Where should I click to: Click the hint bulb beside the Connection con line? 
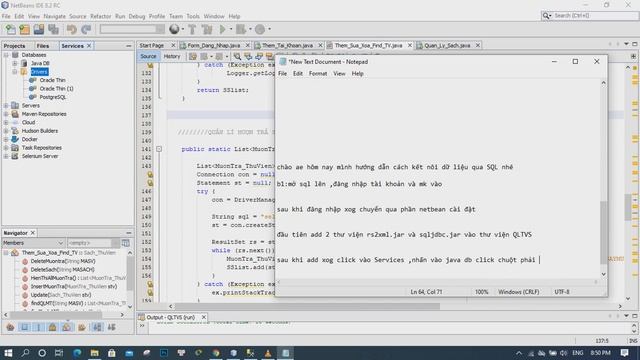(x=150, y=174)
